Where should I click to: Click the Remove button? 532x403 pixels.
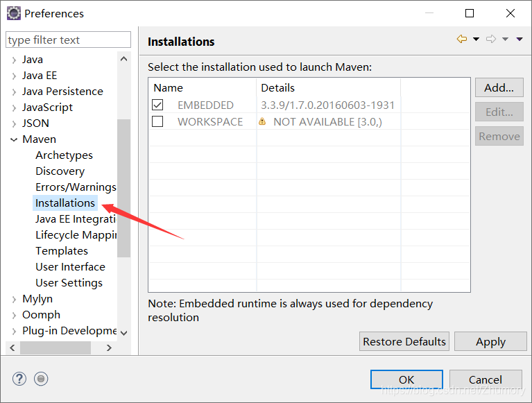point(499,136)
